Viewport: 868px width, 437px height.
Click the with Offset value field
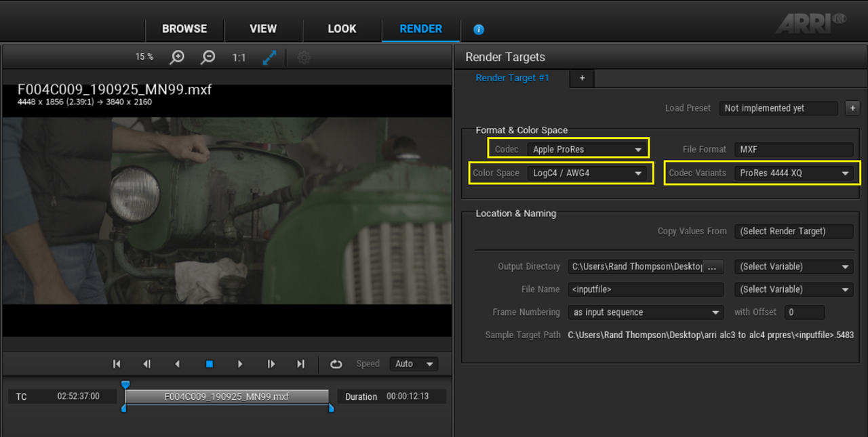[x=804, y=312]
